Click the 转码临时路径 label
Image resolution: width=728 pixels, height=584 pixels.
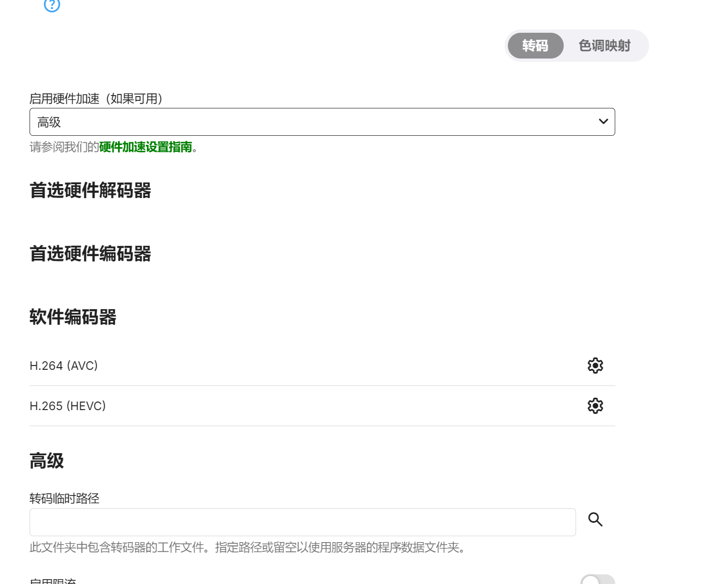(64, 499)
